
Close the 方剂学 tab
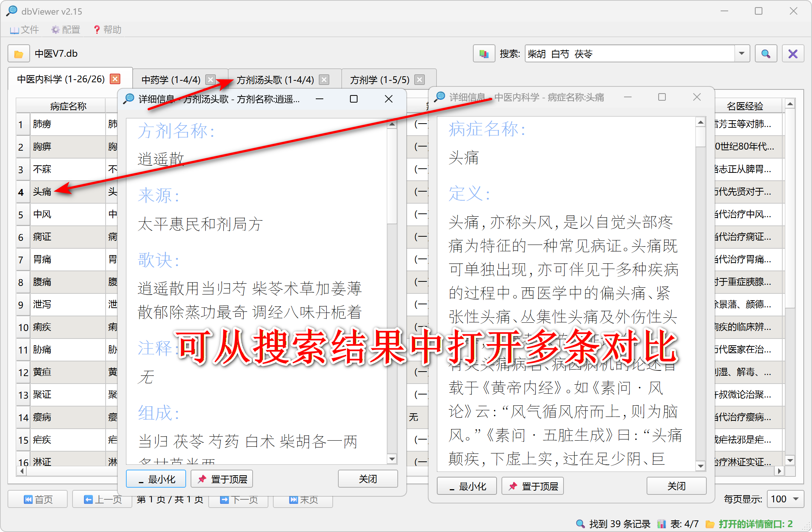point(420,80)
